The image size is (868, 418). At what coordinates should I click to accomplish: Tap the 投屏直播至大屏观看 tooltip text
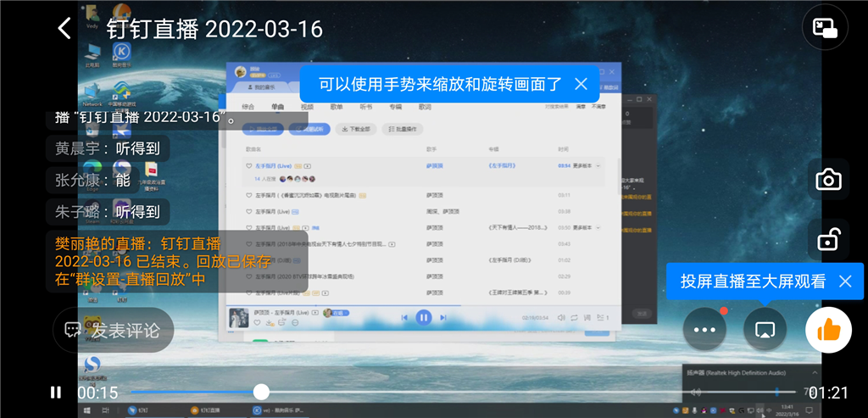click(x=753, y=281)
